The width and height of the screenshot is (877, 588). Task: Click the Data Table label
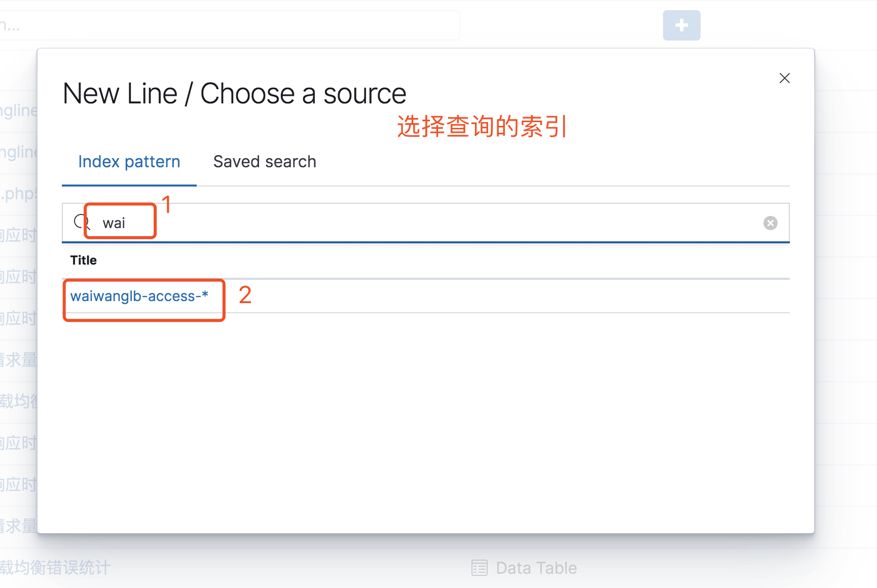point(536,568)
